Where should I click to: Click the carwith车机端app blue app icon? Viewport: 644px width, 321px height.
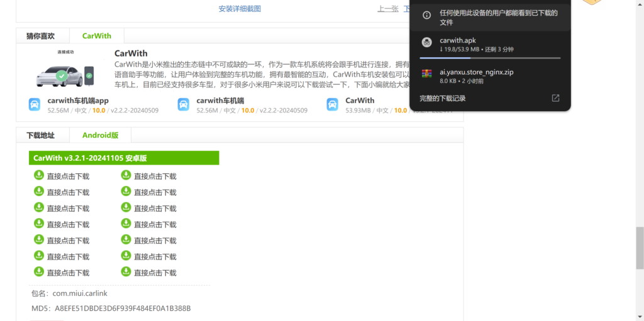pyautogui.click(x=35, y=105)
